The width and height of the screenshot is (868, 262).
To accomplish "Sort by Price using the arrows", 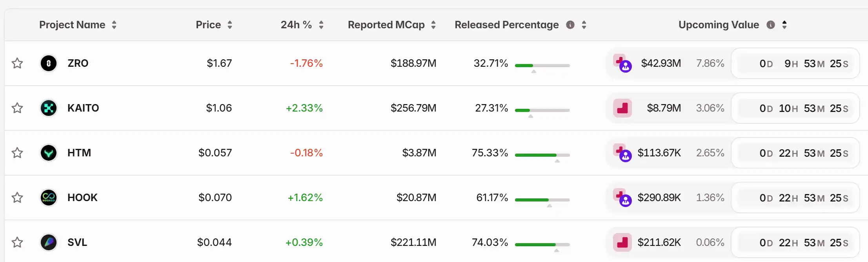I will point(230,25).
